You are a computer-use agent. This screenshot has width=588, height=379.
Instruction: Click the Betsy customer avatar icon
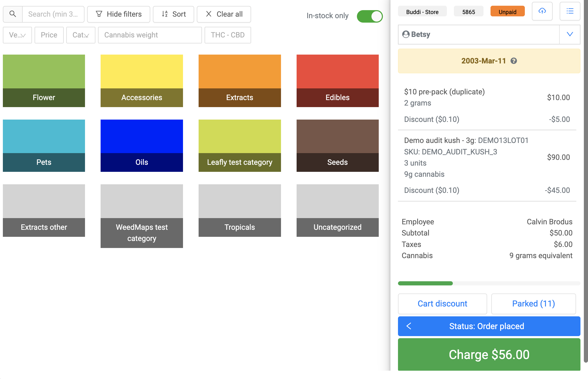point(406,34)
